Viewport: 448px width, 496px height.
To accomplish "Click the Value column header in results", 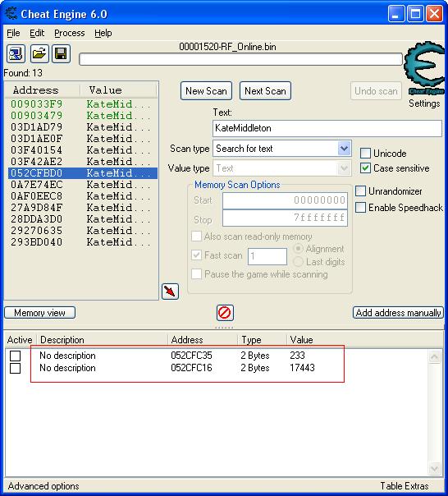I will (118, 90).
